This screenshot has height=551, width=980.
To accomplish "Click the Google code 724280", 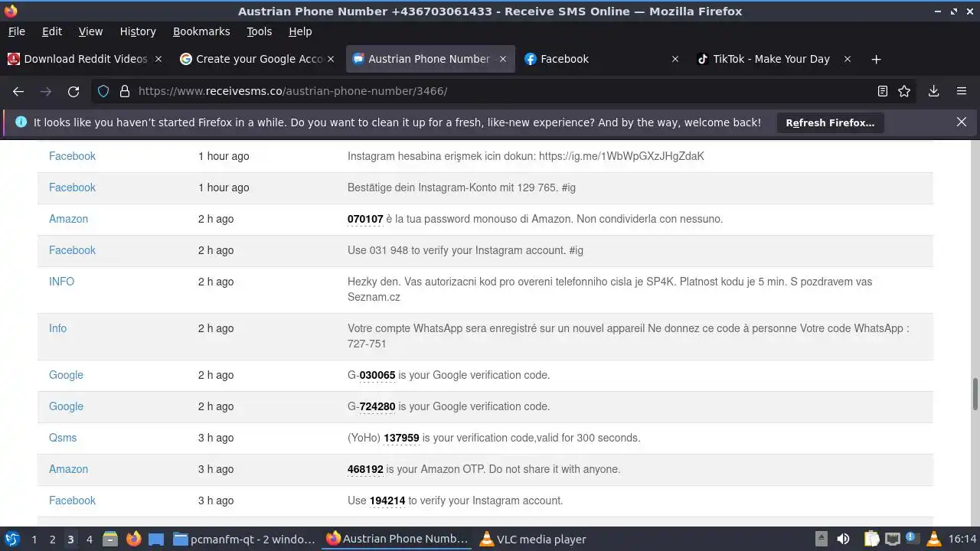I will 377,406.
